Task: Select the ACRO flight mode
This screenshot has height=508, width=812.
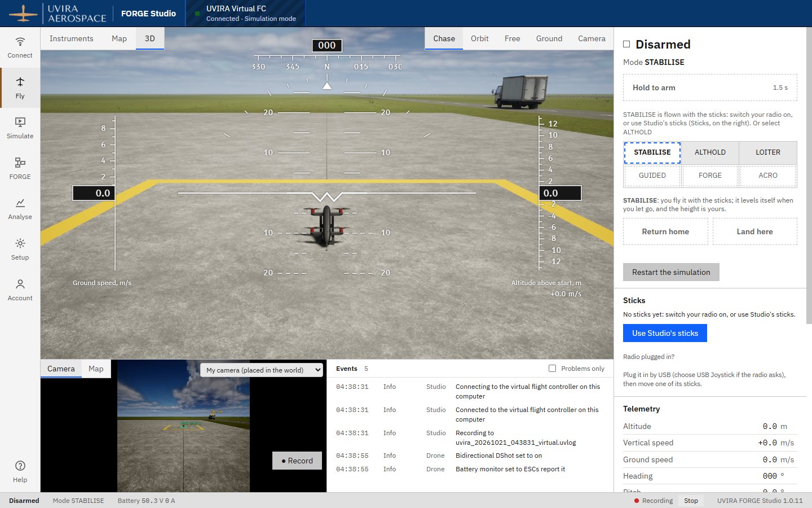Action: (768, 176)
